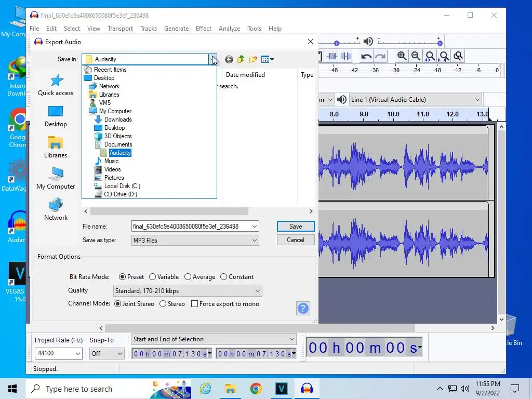Image resolution: width=532 pixels, height=399 pixels.
Task: Click Audacity undo arrow icon
Action: tap(366, 56)
